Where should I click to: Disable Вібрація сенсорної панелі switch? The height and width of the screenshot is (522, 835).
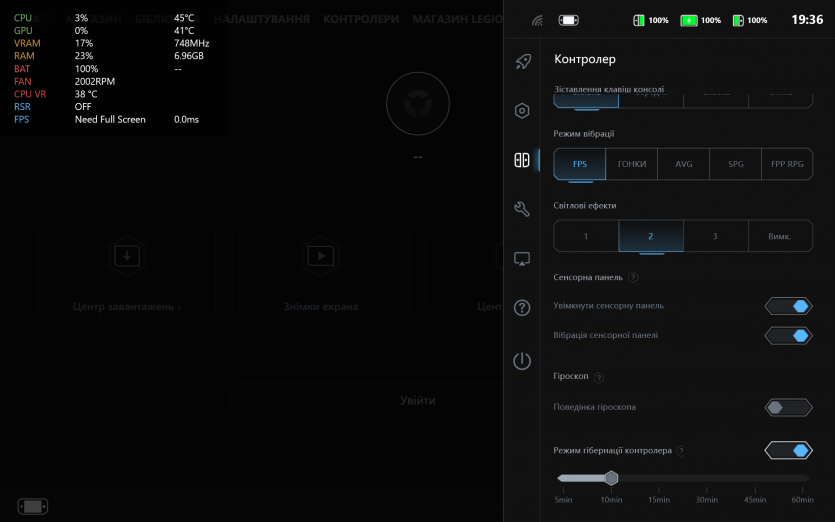[788, 335]
